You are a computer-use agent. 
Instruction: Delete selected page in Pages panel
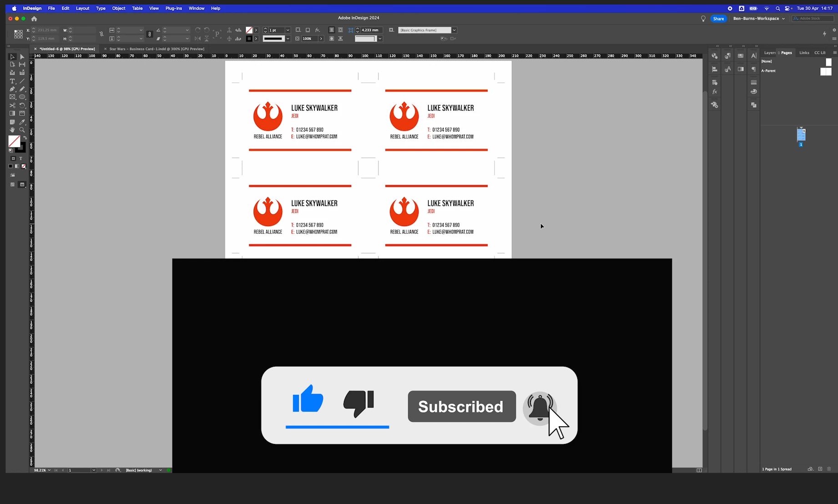(829, 469)
